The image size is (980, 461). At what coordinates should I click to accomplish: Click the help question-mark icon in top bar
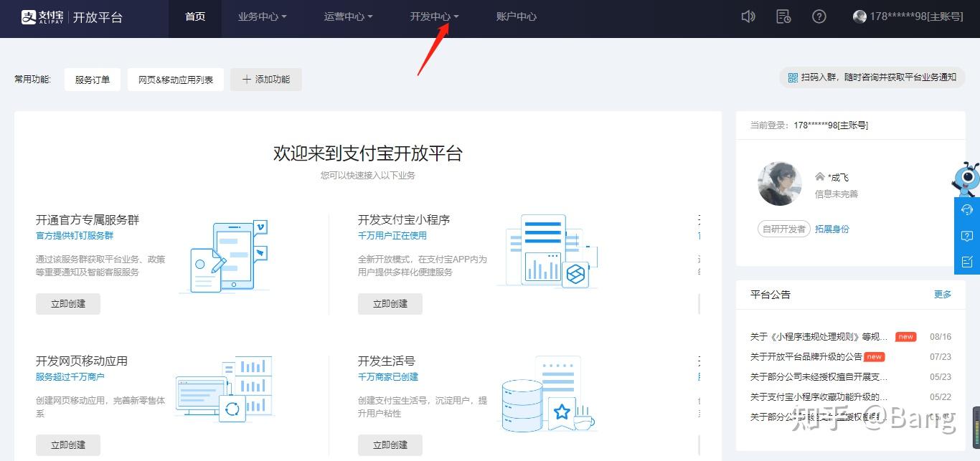click(x=819, y=16)
